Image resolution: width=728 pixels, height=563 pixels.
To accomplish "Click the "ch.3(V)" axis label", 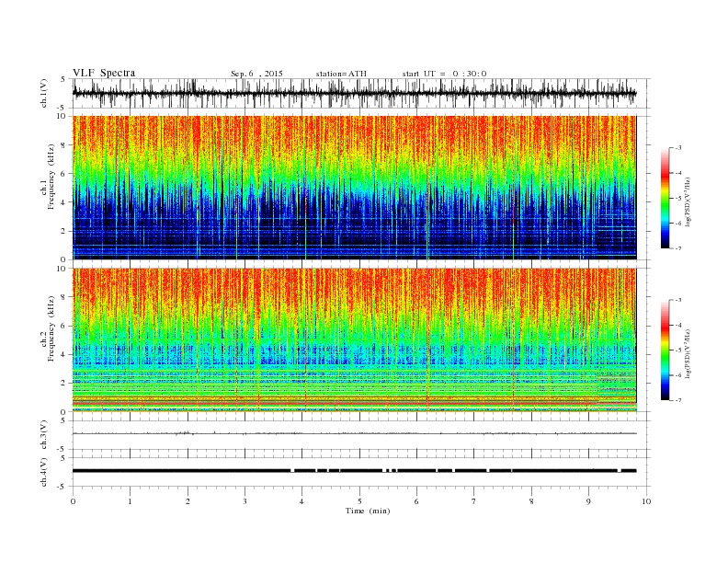I will pos(44,435).
